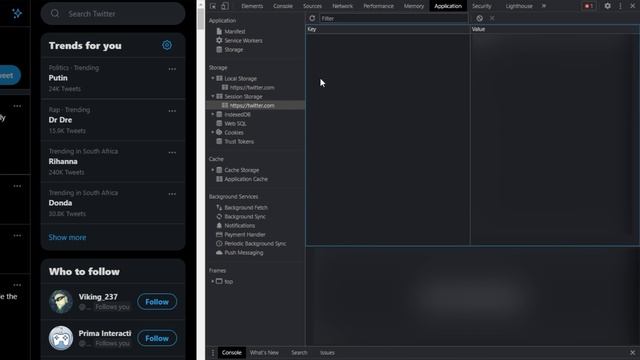640x360 pixels.
Task: Click Show more trends link
Action: coord(67,237)
